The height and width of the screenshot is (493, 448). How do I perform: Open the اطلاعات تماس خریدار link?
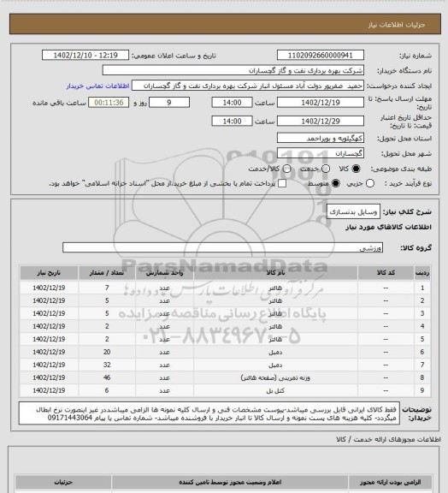[97, 86]
